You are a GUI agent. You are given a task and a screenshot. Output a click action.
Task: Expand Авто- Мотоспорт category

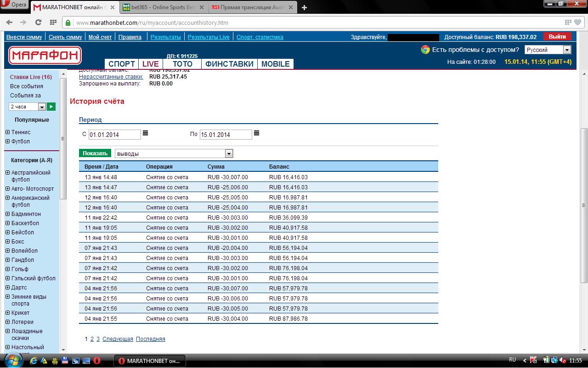[x=7, y=189]
